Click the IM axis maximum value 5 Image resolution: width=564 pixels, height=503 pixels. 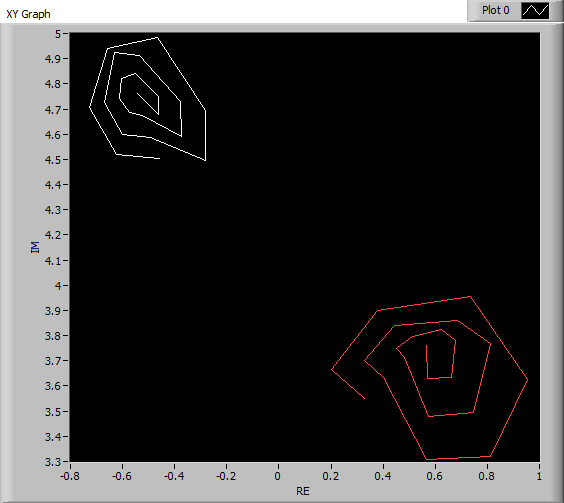(58, 34)
